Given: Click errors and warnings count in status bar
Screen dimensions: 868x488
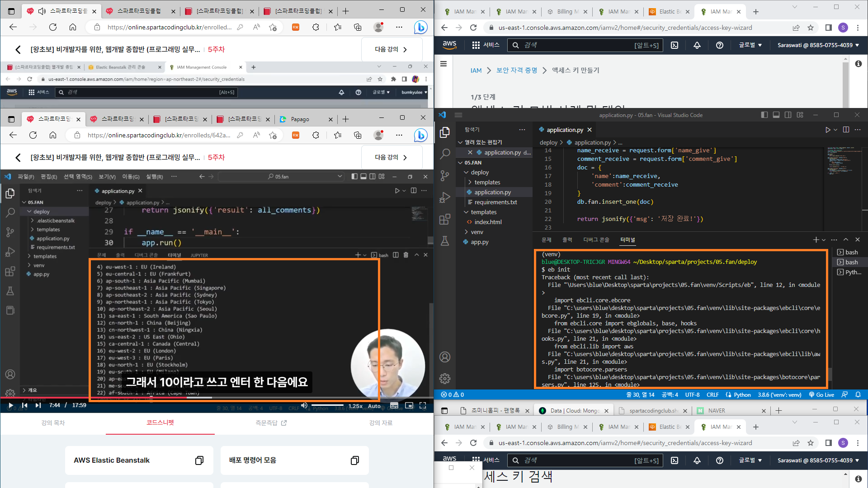Looking at the screenshot, I should (453, 395).
